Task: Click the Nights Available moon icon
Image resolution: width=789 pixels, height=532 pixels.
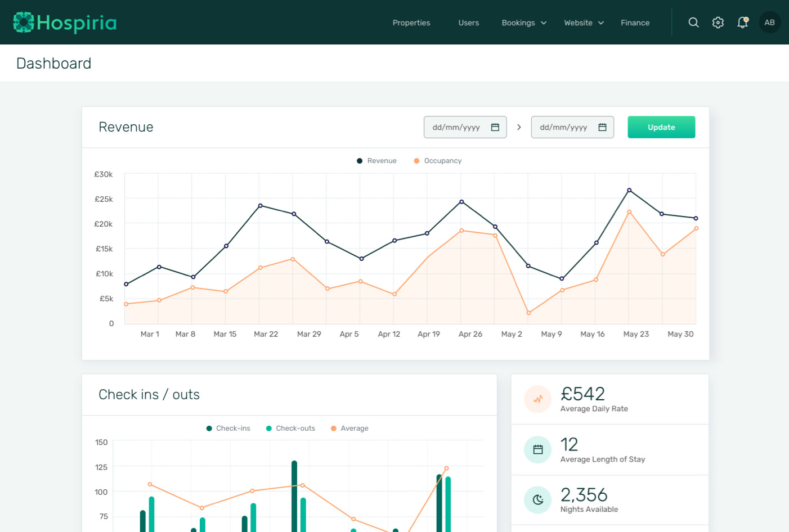Action: coord(538,500)
